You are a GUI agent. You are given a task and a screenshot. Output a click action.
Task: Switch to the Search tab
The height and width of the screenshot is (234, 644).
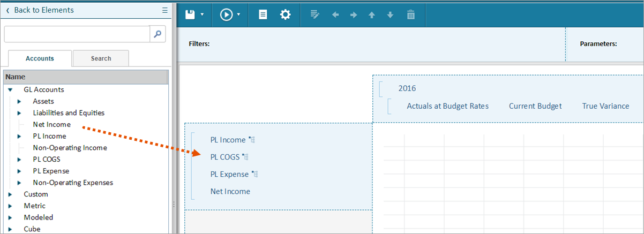[101, 58]
